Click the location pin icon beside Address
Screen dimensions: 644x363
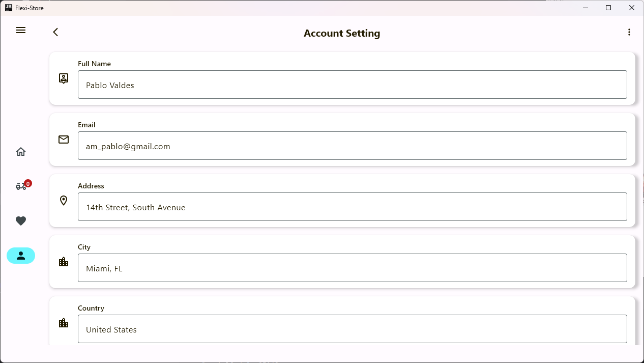click(64, 201)
